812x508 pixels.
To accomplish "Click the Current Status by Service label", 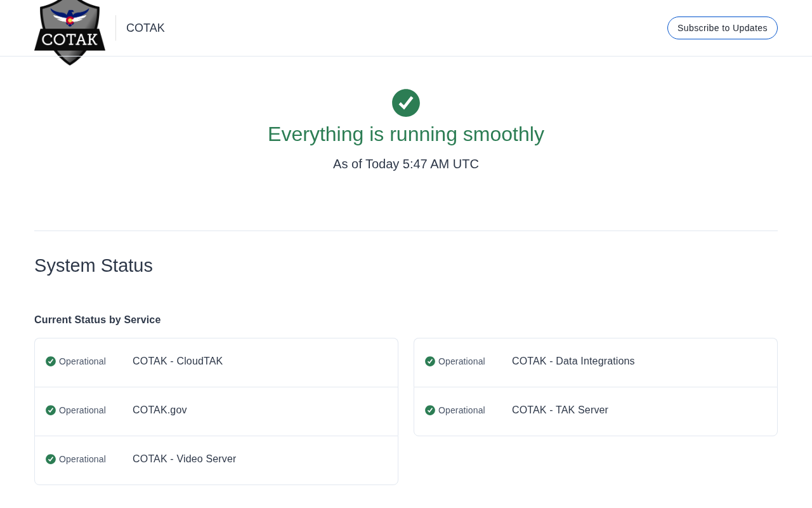I will (97, 320).
